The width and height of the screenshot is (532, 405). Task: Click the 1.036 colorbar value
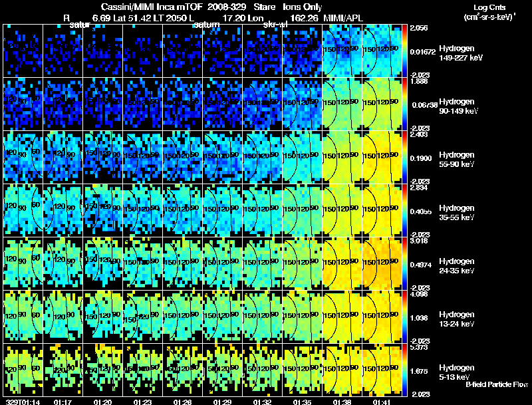coord(419,318)
